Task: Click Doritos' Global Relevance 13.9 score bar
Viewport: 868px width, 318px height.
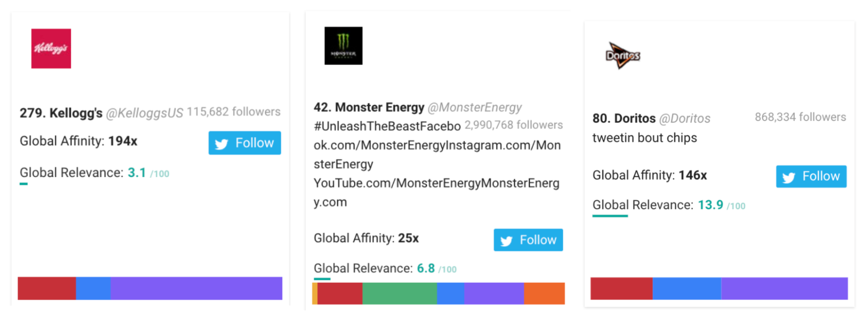Action: click(610, 216)
